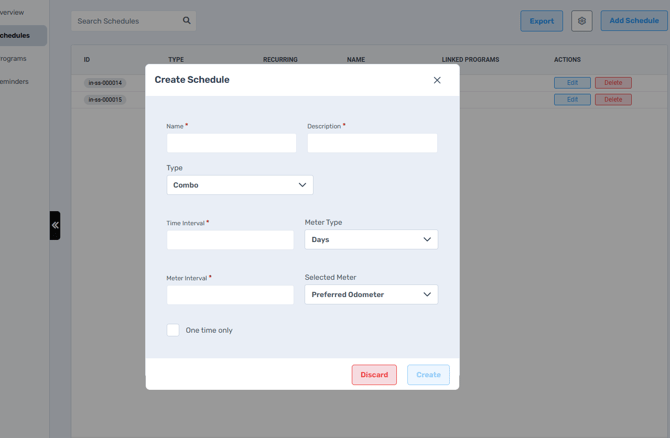Image resolution: width=670 pixels, height=438 pixels.
Task: Go to Programs in the sidebar
Action: click(14, 59)
